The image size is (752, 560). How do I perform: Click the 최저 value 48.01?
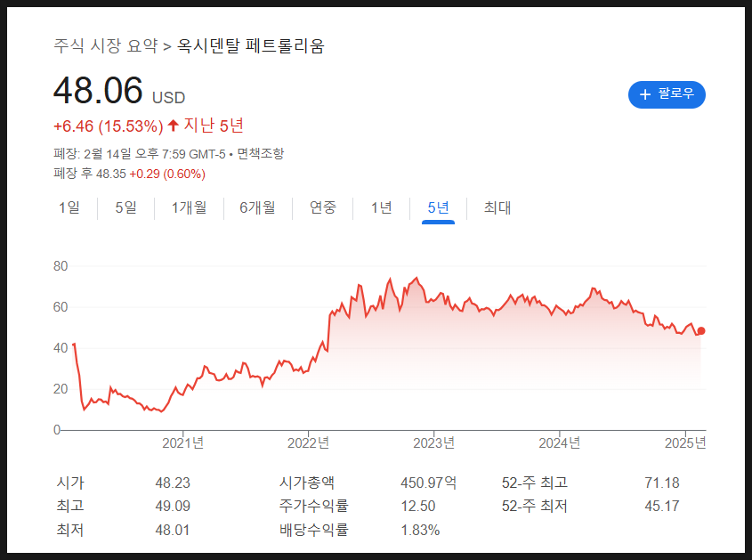pyautogui.click(x=173, y=531)
